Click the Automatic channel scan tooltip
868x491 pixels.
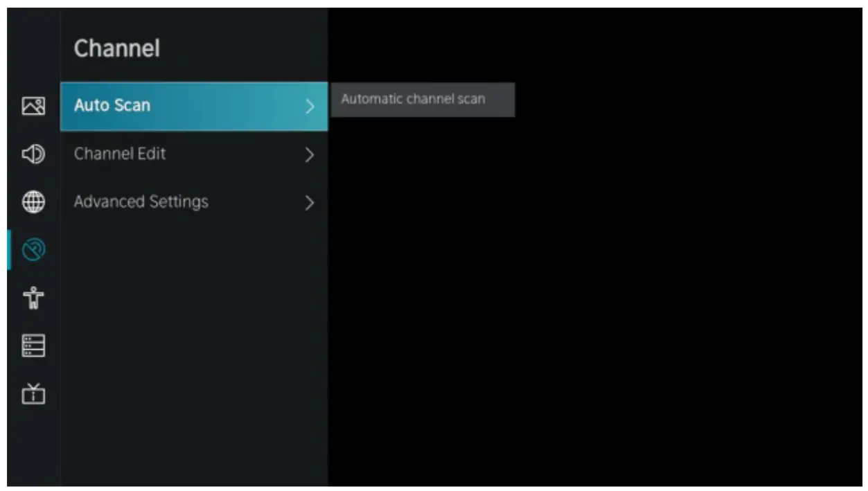423,100
